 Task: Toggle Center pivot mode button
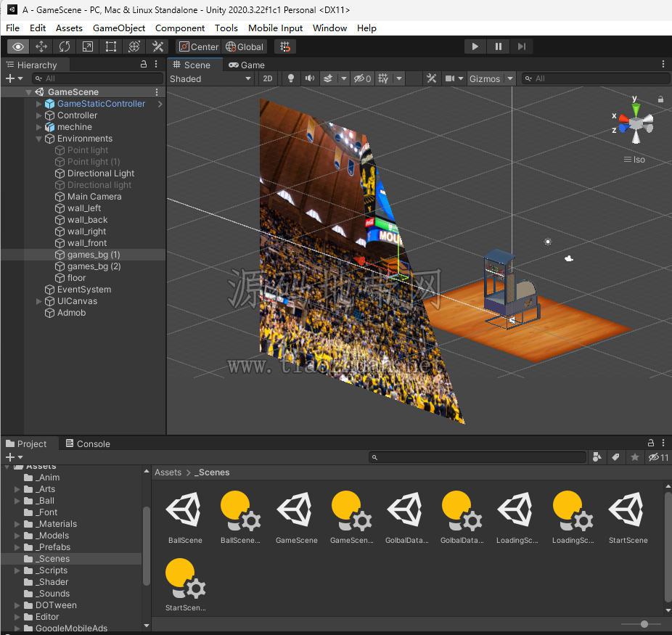point(198,46)
